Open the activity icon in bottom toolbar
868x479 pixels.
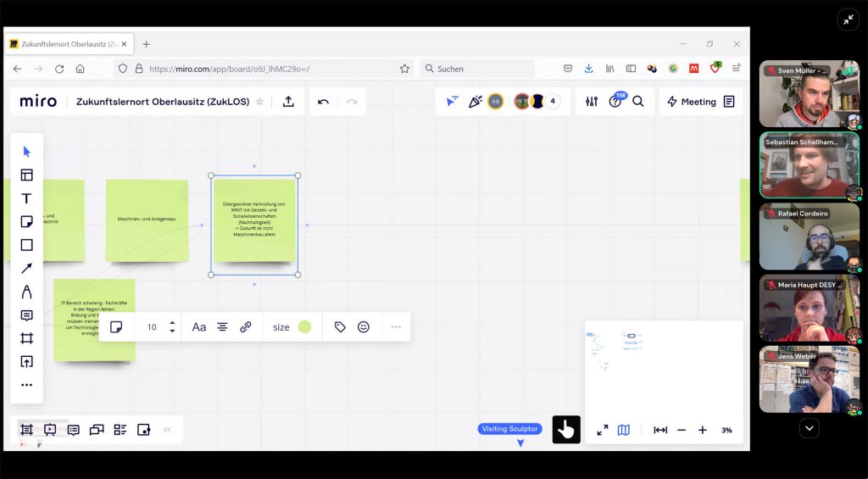coord(143,430)
